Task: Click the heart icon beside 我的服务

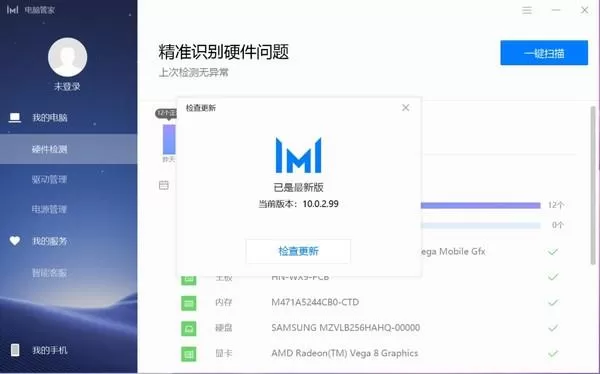Action: [x=15, y=241]
